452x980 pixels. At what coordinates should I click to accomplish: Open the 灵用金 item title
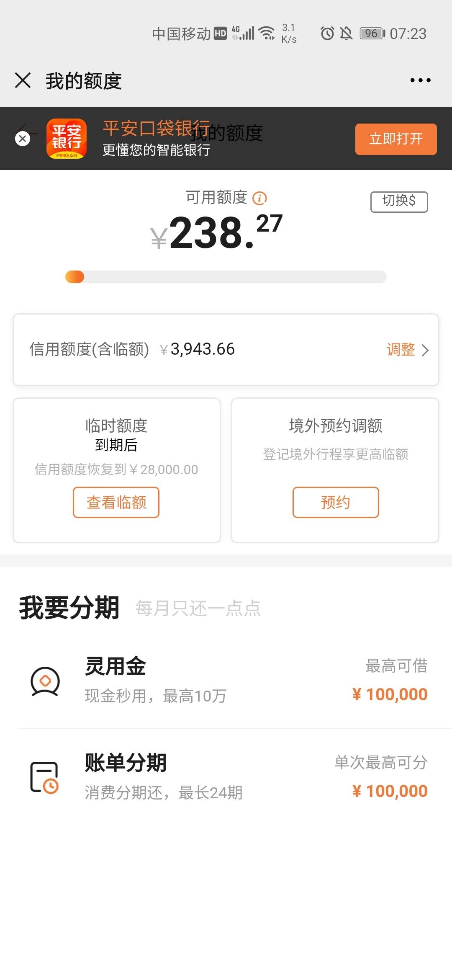coord(116,666)
